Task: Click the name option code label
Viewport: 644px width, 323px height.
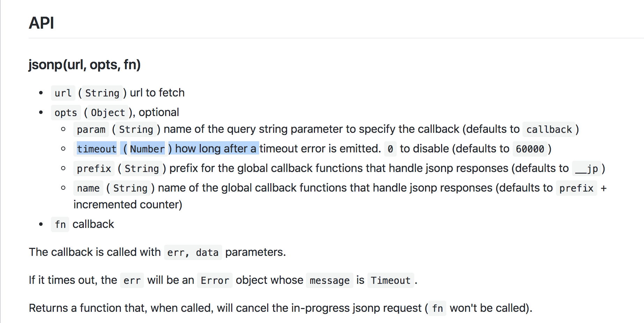Action: point(88,188)
